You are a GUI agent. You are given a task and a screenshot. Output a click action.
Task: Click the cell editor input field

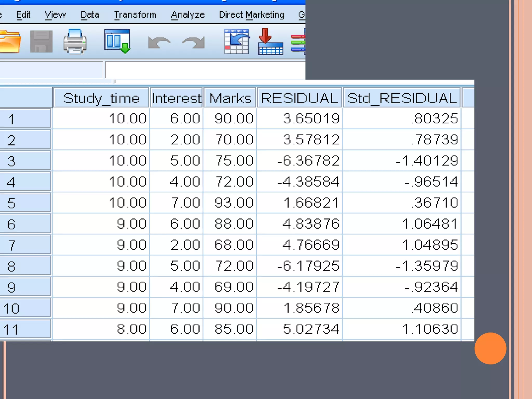tap(205, 70)
